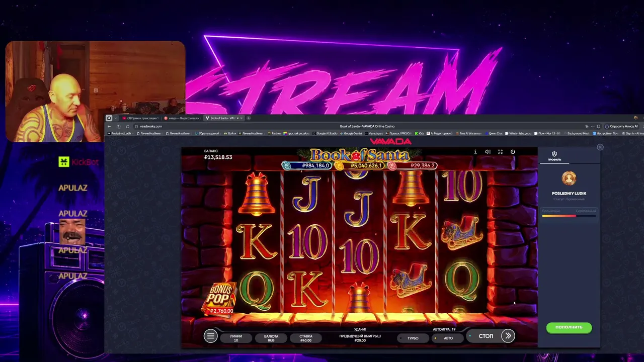Click the game power exit icon
This screenshot has width=644, height=362.
(513, 152)
